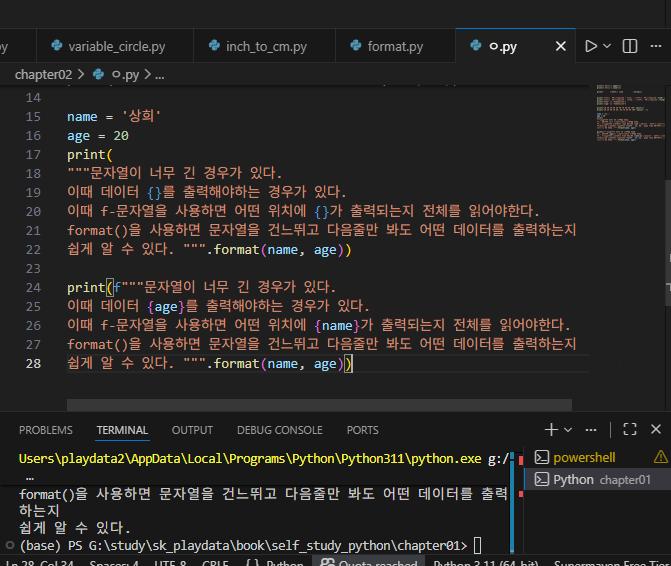The image size is (671, 566).
Task: Open the launch profile dropdown next to plus
Action: click(x=568, y=430)
